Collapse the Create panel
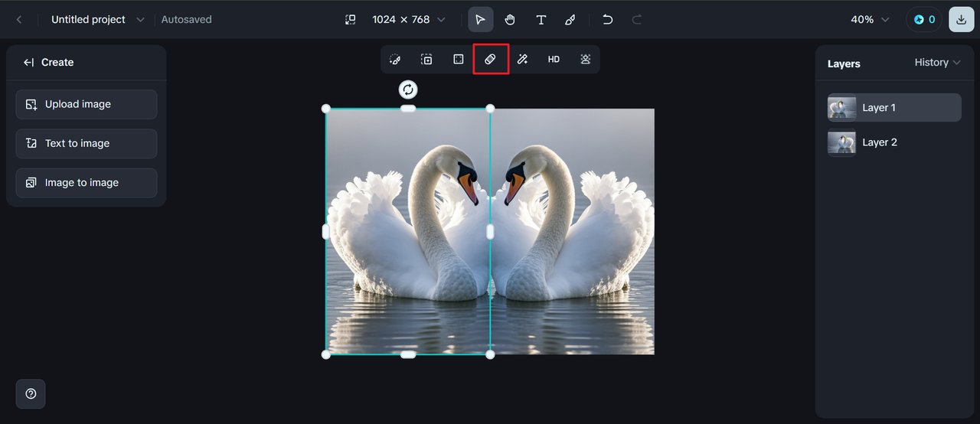980x424 pixels. tap(28, 63)
